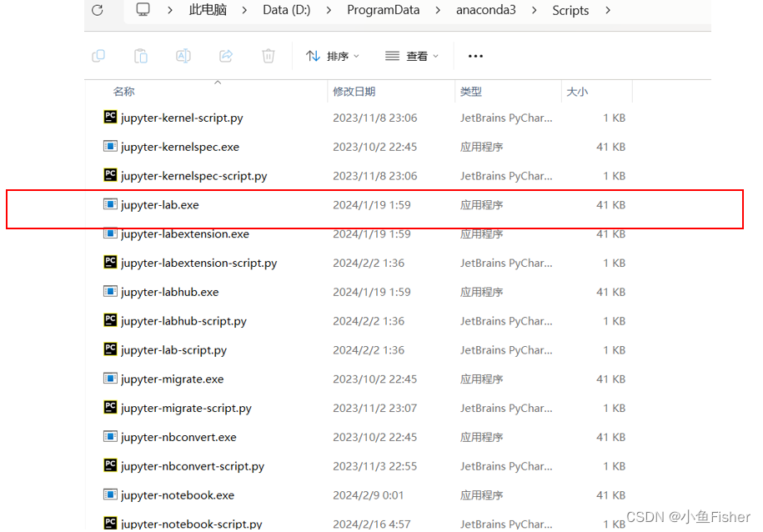The image size is (763, 532).
Task: Click the Paste icon in the toolbar
Action: tap(140, 55)
